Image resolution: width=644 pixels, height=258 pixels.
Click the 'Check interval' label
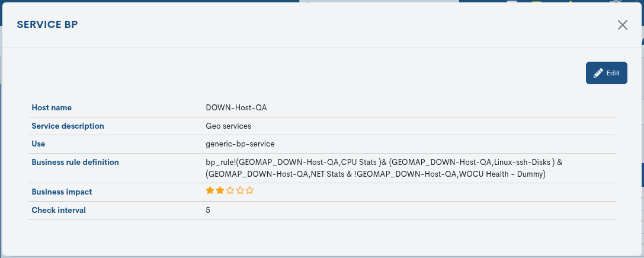pyautogui.click(x=59, y=211)
